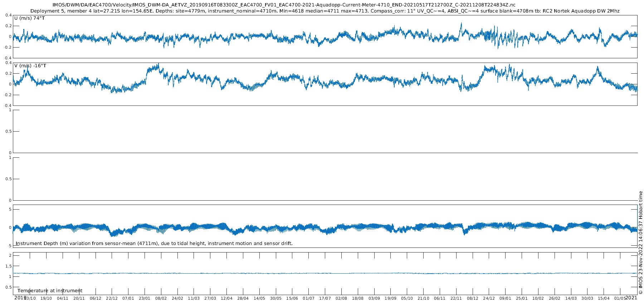Select the '21/10' date tick label

point(424,298)
